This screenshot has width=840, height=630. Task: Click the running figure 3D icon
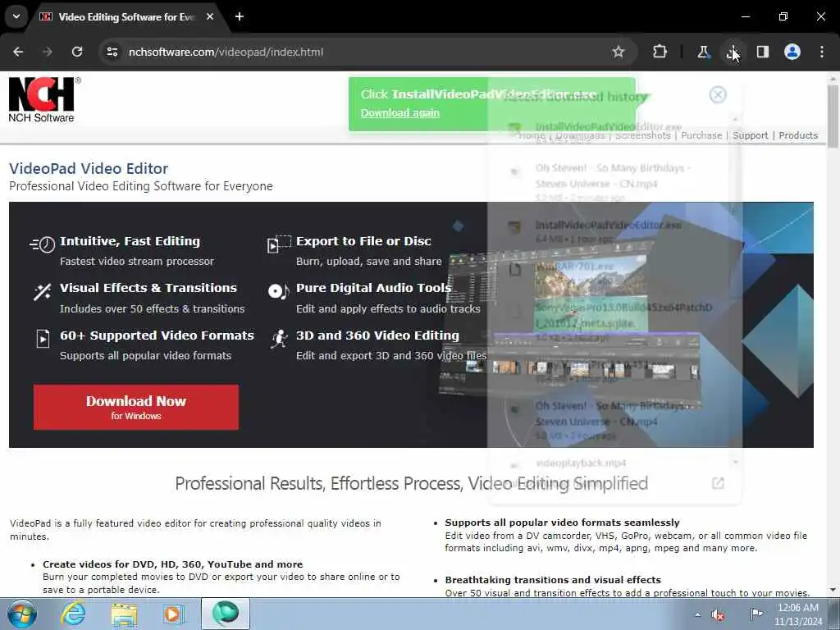point(279,339)
